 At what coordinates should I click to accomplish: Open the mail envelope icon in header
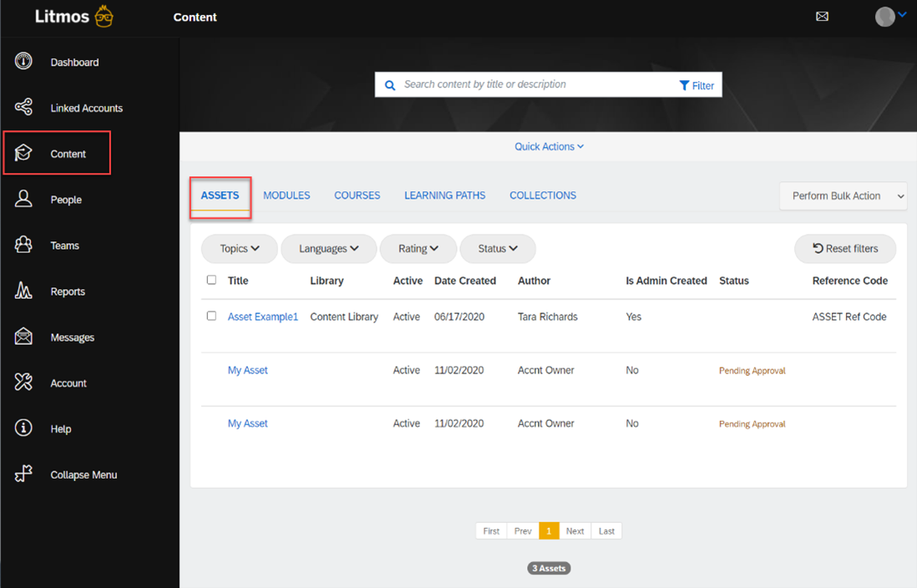[822, 17]
